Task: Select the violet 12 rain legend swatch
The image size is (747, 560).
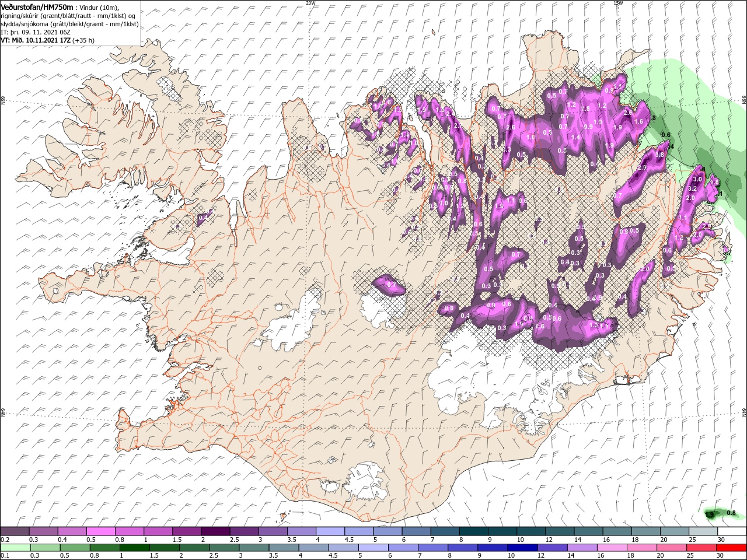Action: (x=551, y=548)
